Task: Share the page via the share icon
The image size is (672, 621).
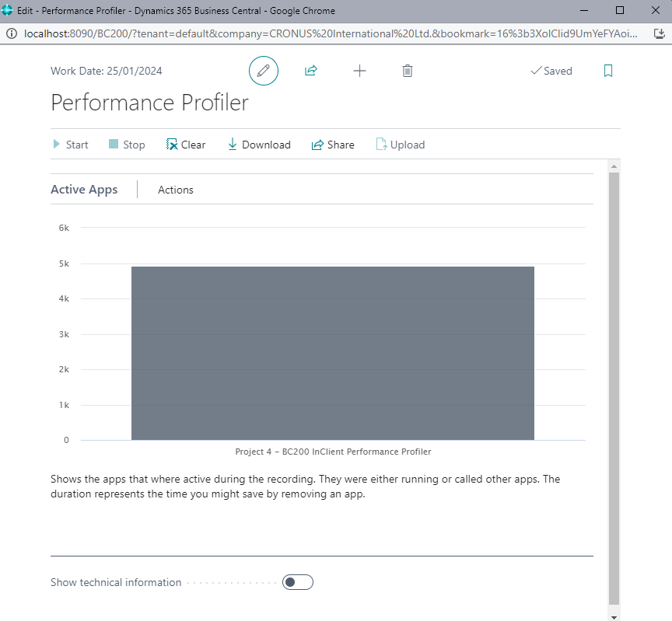Action: tap(311, 70)
